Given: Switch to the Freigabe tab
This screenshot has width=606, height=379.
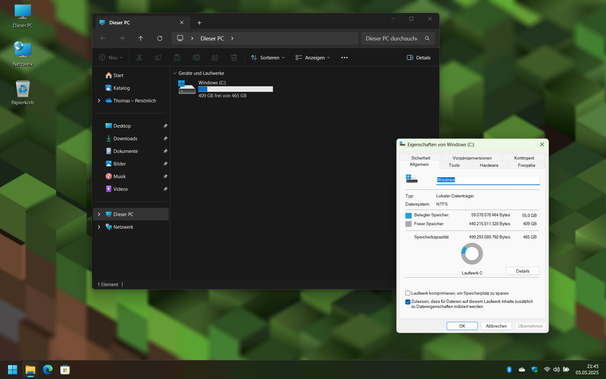Looking at the screenshot, I should (526, 165).
